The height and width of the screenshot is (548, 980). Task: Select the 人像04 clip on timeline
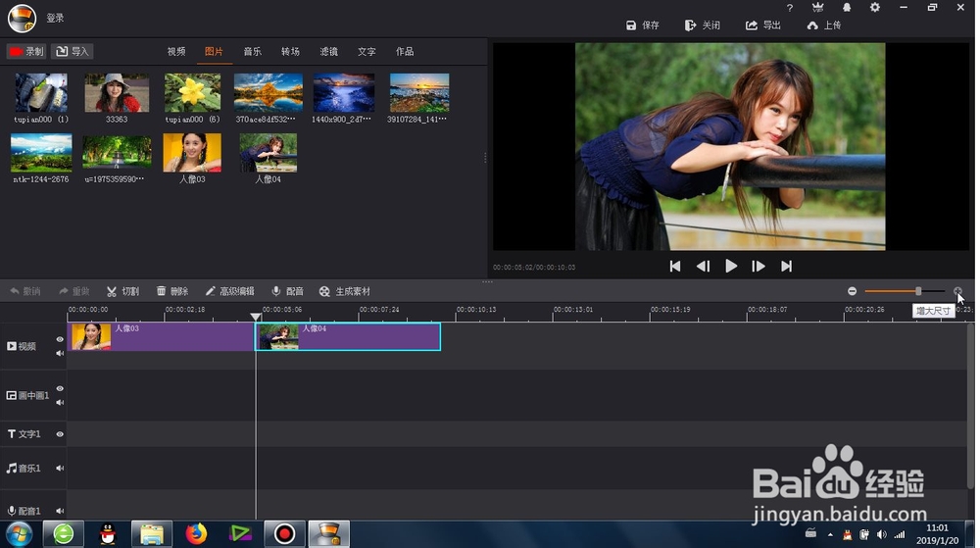348,337
